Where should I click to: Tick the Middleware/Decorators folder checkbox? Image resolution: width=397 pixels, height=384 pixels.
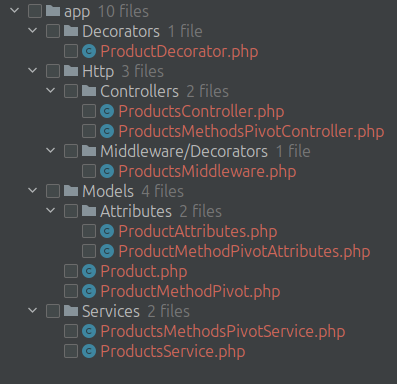coord(71,151)
